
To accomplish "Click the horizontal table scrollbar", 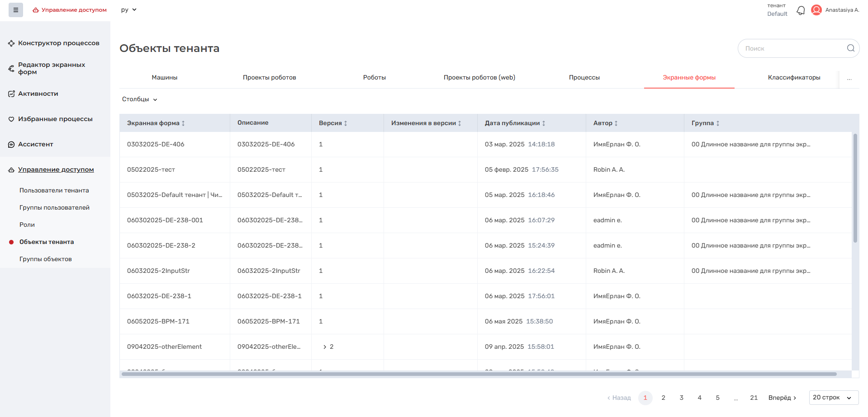I will 479,374.
